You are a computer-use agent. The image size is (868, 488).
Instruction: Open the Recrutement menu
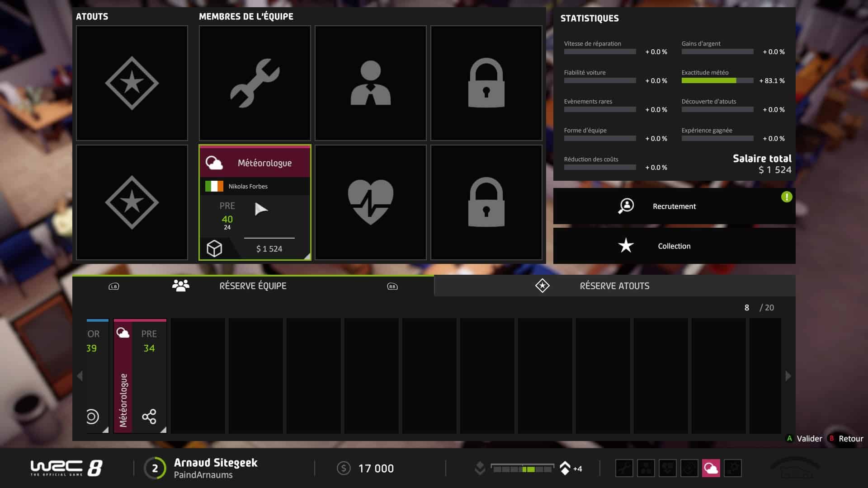pos(674,206)
